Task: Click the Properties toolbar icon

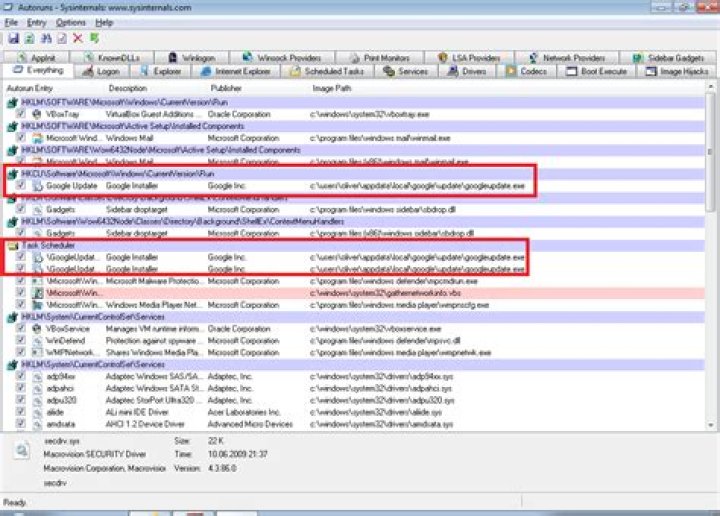Action: tap(62, 39)
